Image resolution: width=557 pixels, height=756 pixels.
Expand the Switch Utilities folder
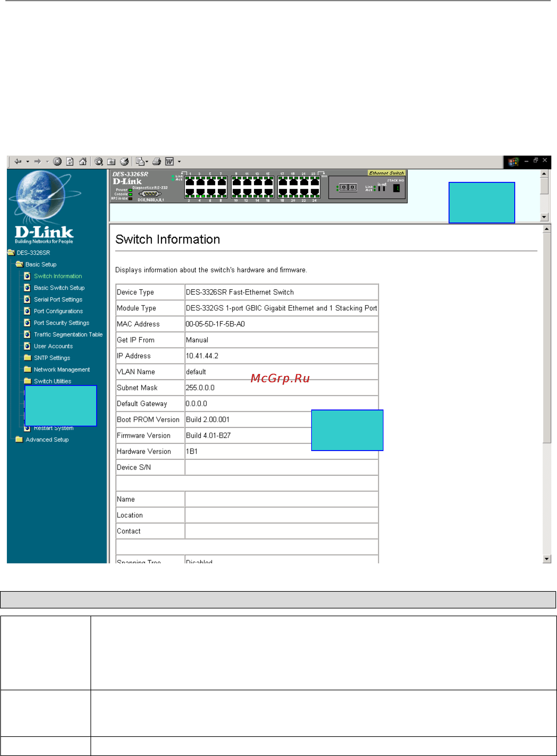click(x=28, y=381)
